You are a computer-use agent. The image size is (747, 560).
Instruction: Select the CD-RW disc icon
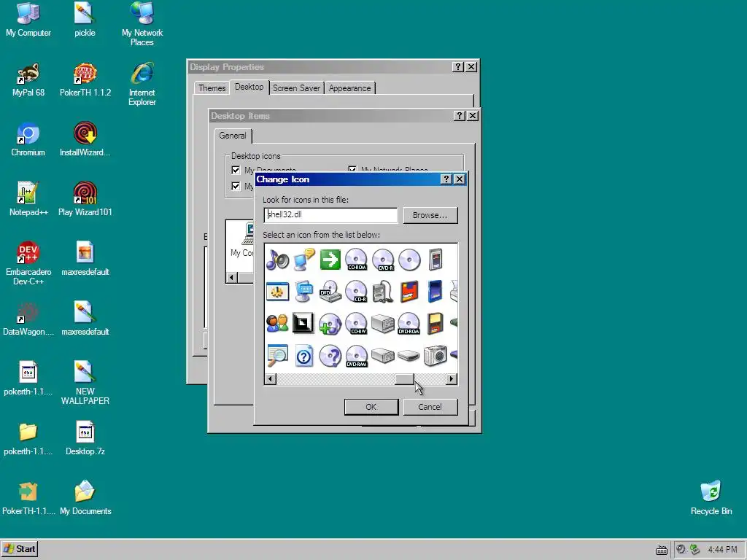[x=356, y=323]
